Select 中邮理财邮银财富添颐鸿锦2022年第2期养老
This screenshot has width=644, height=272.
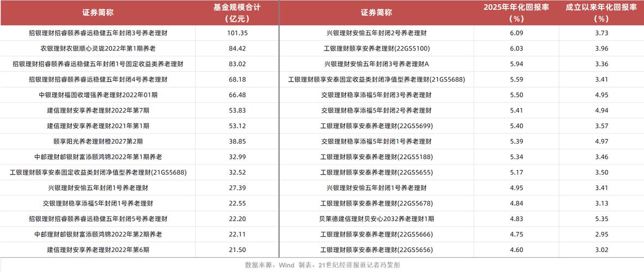(x=98, y=234)
